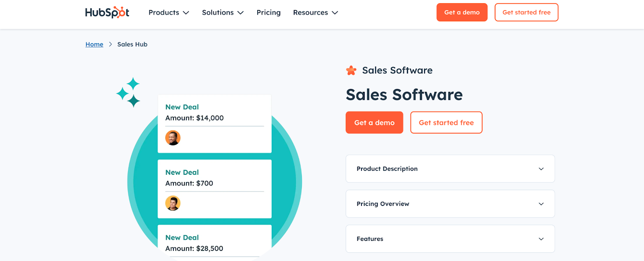The width and height of the screenshot is (644, 261).
Task: Follow the Home breadcrumb link
Action: tap(94, 44)
